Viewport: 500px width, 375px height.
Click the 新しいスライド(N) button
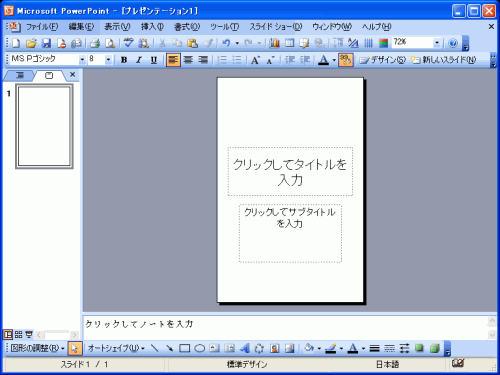coord(444,60)
